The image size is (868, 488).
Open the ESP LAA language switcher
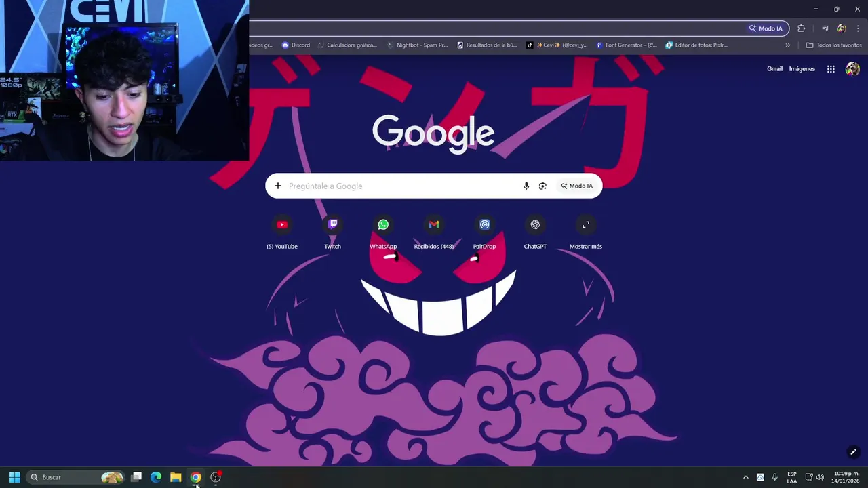[x=792, y=477]
